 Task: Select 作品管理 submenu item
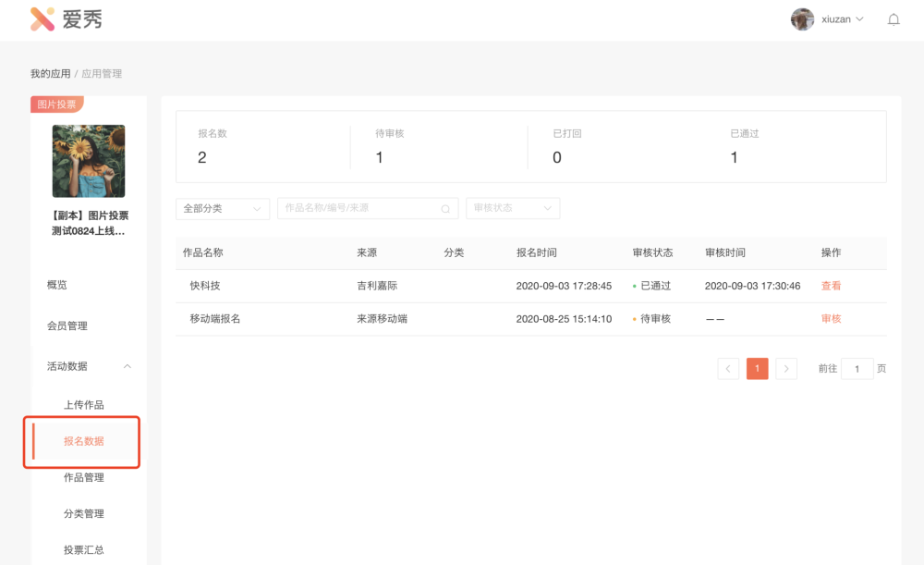click(83, 477)
